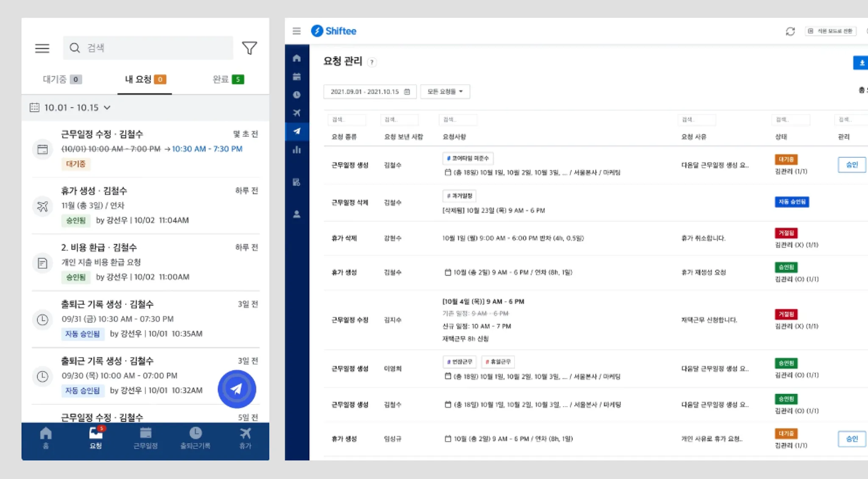Click the blue download button
Screen dimensions: 868x479
pyautogui.click(x=861, y=63)
